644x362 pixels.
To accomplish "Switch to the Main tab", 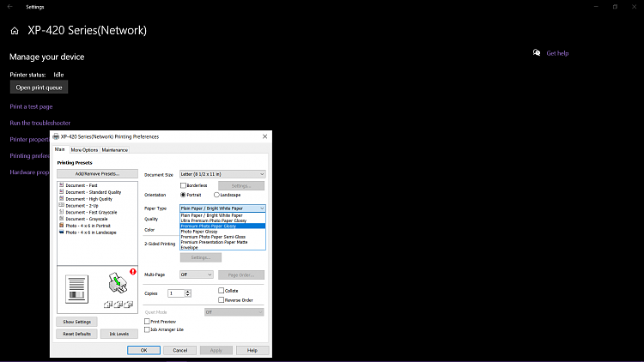I will tap(60, 149).
